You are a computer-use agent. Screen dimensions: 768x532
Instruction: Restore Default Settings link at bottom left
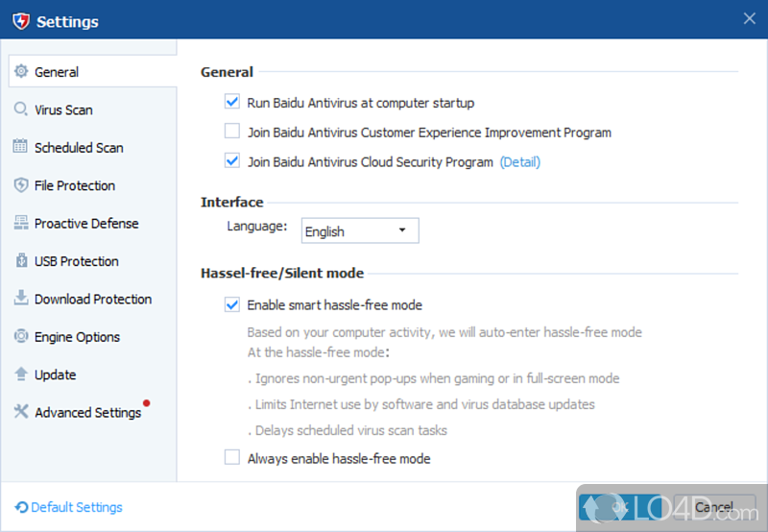pos(76,507)
